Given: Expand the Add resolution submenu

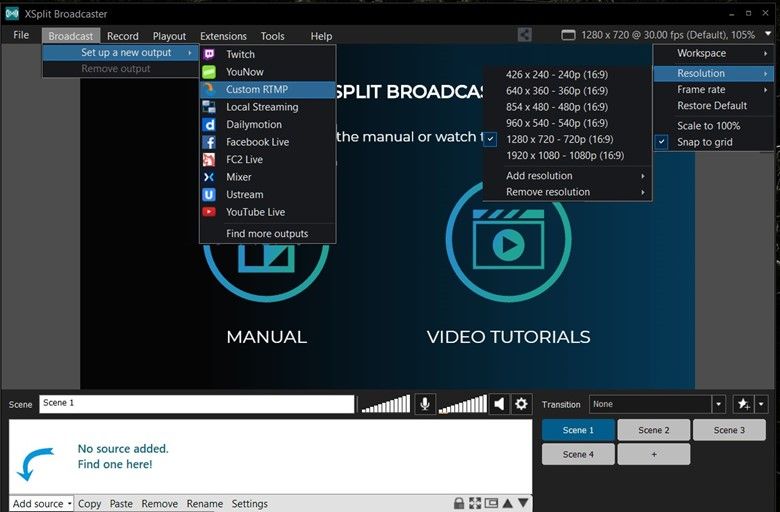Looking at the screenshot, I should tap(568, 176).
